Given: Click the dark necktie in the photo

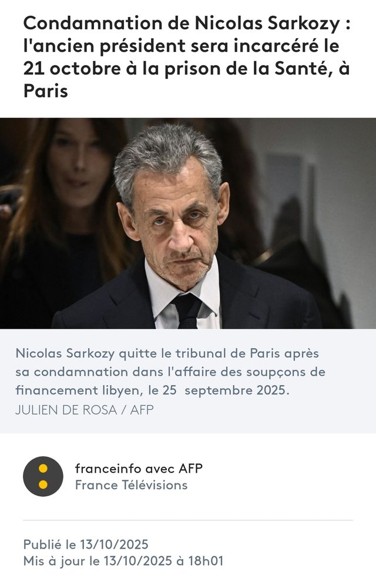Looking at the screenshot, I should point(187,309).
